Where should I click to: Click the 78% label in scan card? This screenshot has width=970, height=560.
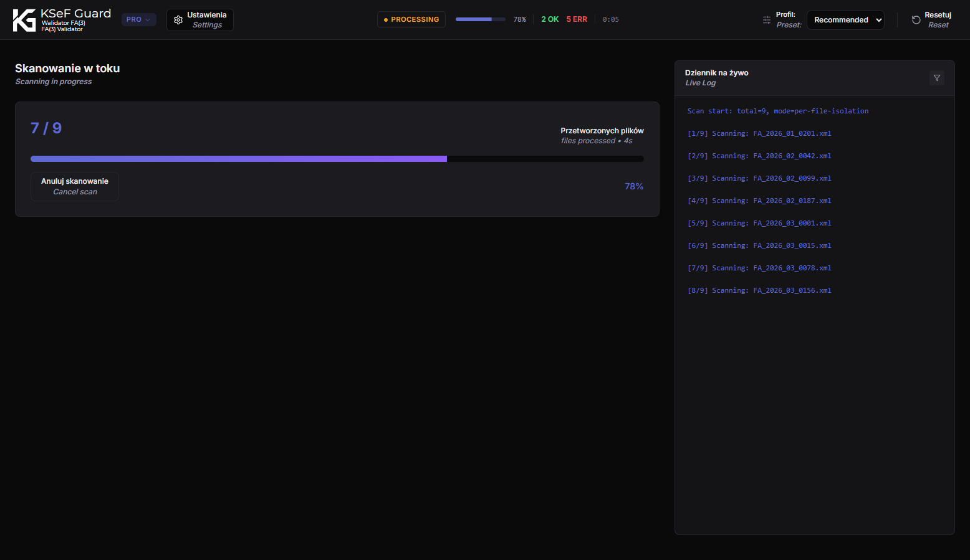[634, 186]
